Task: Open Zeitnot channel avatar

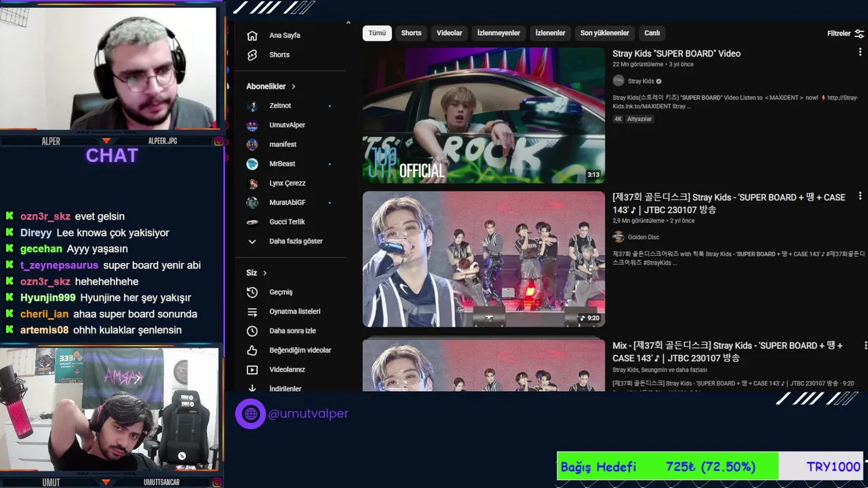Action: pyautogui.click(x=252, y=106)
